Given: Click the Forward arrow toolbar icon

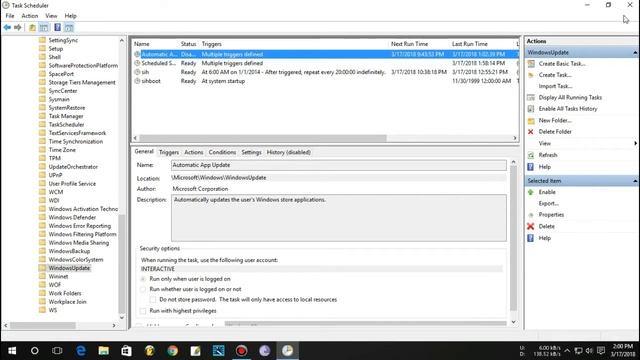Looking at the screenshot, I should (x=18, y=27).
